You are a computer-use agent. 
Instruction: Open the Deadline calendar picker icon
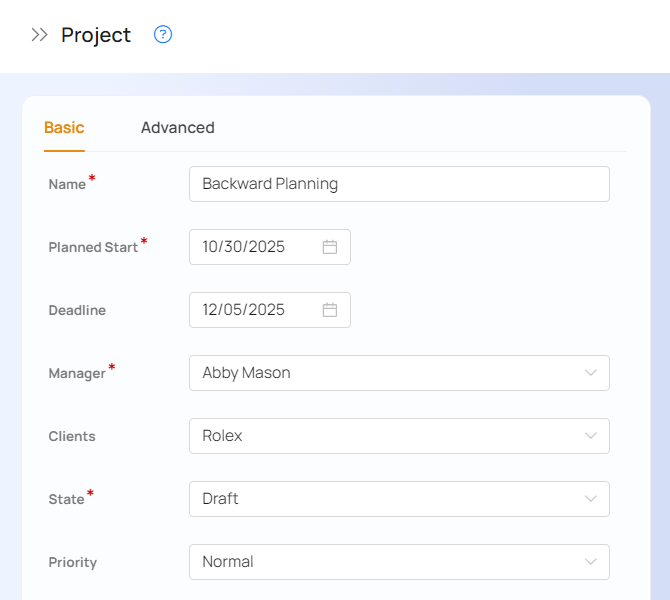pyautogui.click(x=329, y=310)
